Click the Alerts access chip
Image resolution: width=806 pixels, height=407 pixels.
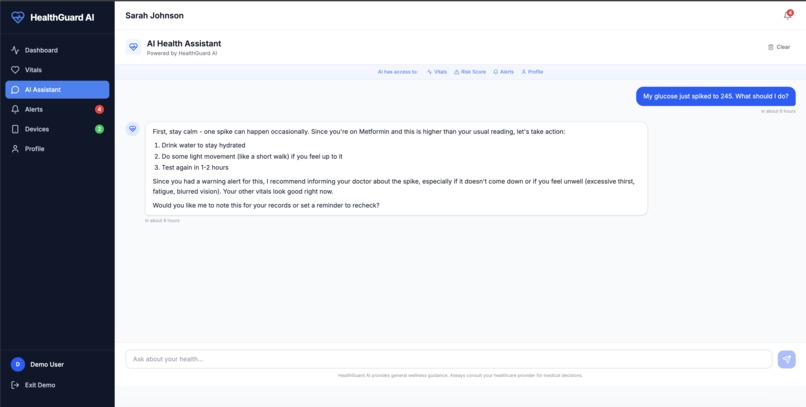503,72
